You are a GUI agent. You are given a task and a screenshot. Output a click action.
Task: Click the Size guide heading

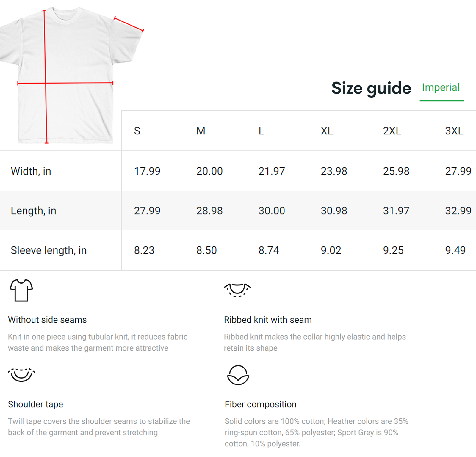(x=371, y=88)
